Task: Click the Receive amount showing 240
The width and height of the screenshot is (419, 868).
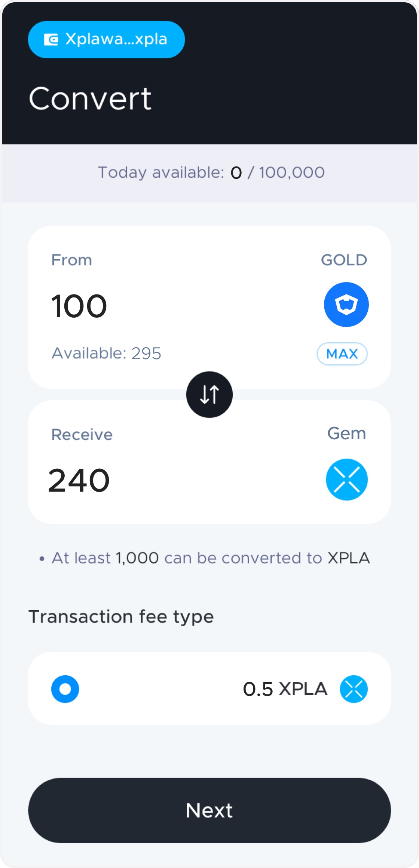Action: click(79, 480)
